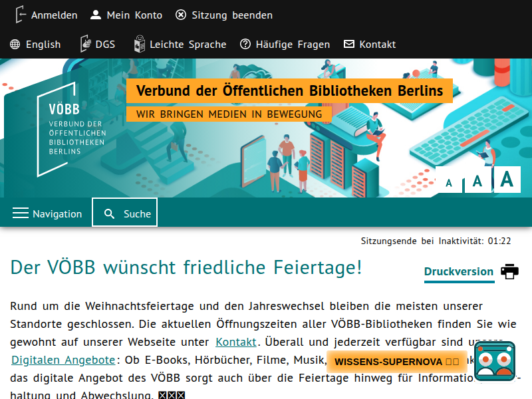
Task: Select the medium font size A
Action: (x=477, y=181)
